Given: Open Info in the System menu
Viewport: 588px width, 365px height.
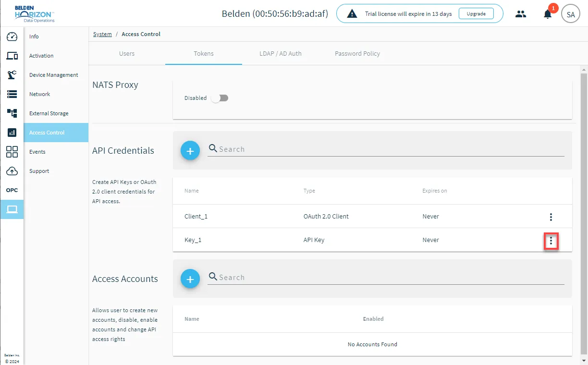Looking at the screenshot, I should point(56,36).
